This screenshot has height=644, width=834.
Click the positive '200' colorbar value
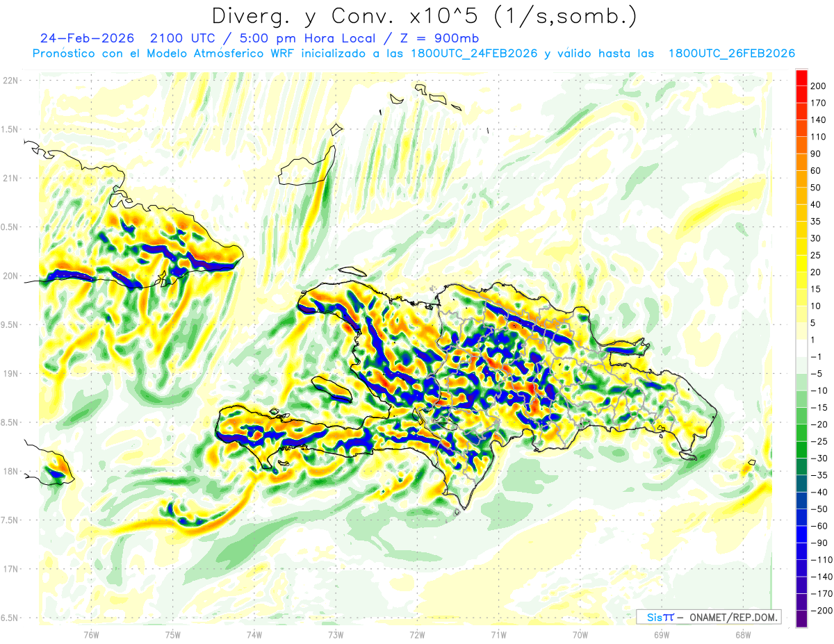[818, 86]
